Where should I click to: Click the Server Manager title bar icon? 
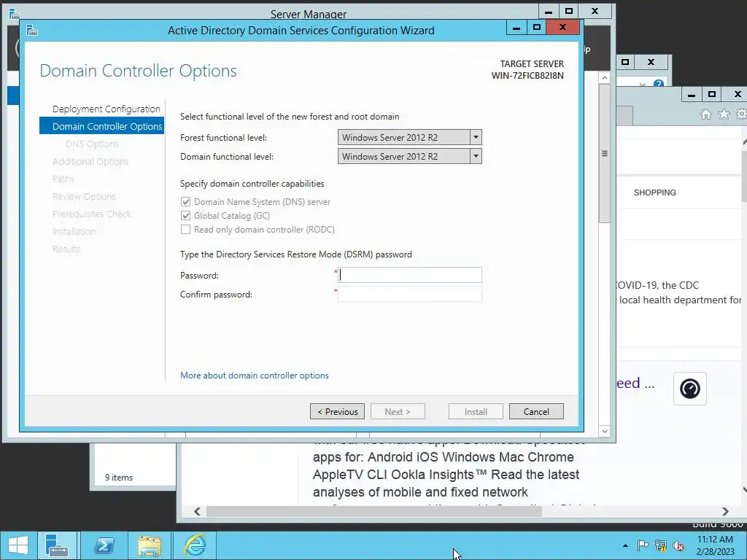point(14,13)
